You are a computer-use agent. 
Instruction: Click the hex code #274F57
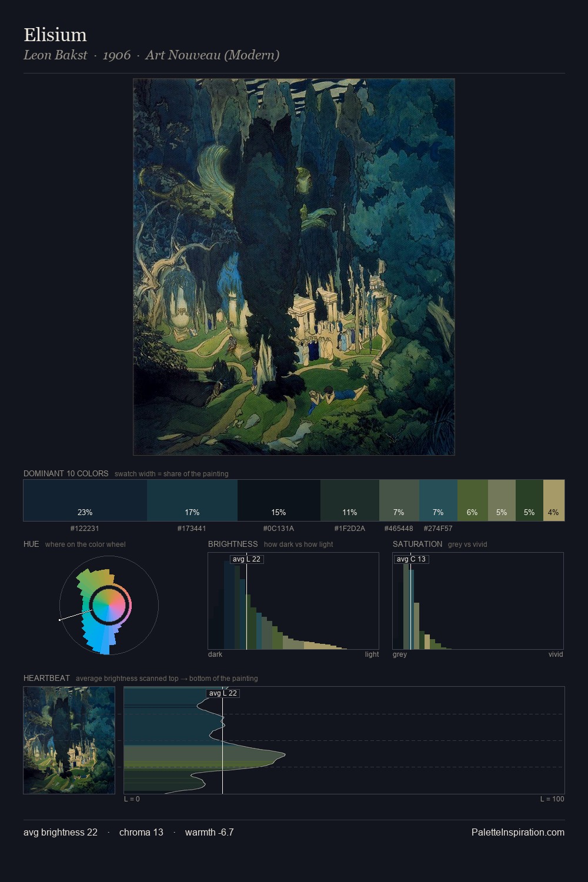pyautogui.click(x=438, y=529)
